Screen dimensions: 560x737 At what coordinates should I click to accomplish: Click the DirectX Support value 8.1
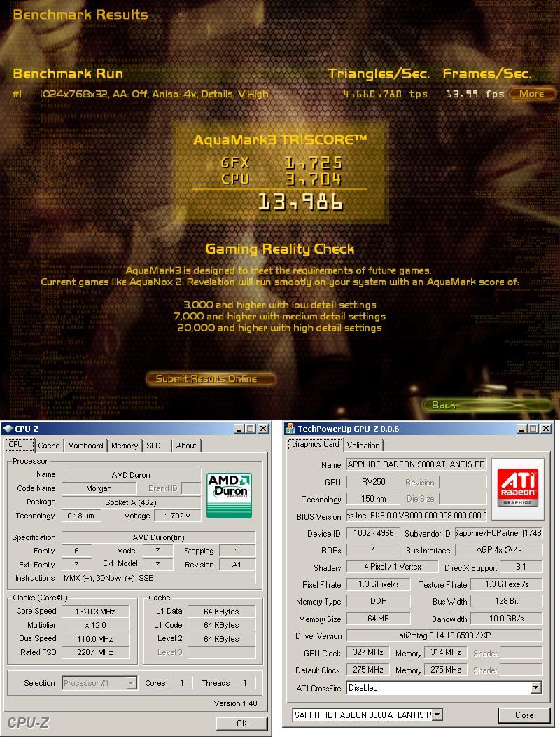click(x=521, y=567)
